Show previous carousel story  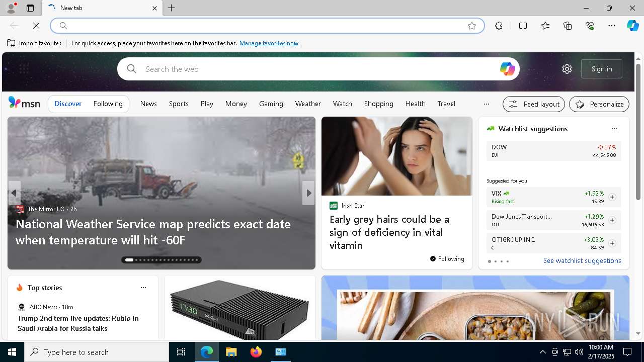point(14,193)
